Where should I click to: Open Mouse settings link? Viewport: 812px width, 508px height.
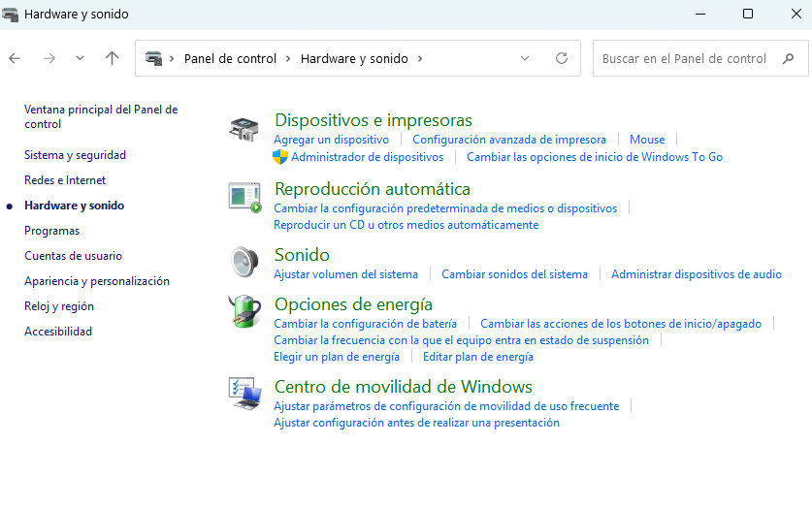647,140
